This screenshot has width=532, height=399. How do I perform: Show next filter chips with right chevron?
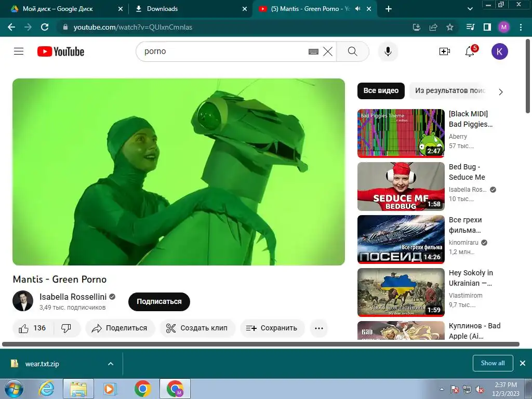click(x=501, y=91)
